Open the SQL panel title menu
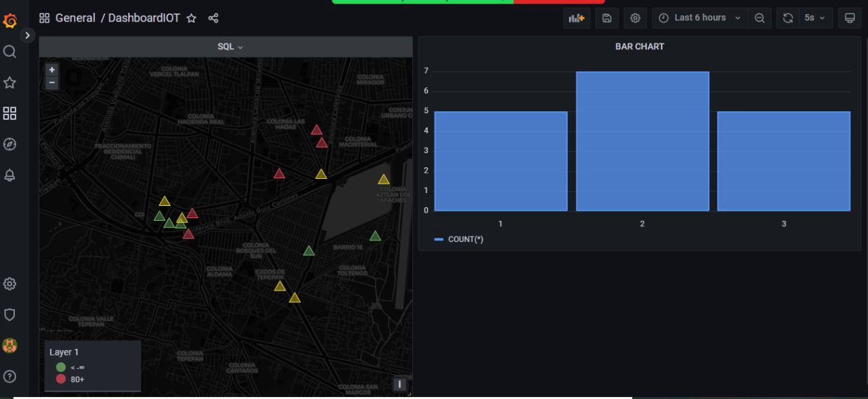Image resolution: width=868 pixels, height=399 pixels. coord(230,47)
